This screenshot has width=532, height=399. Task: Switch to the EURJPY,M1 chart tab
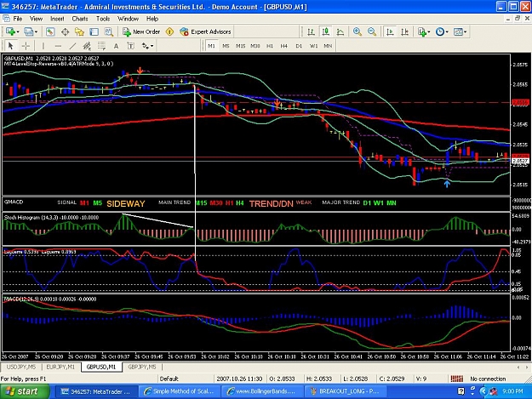60,367
